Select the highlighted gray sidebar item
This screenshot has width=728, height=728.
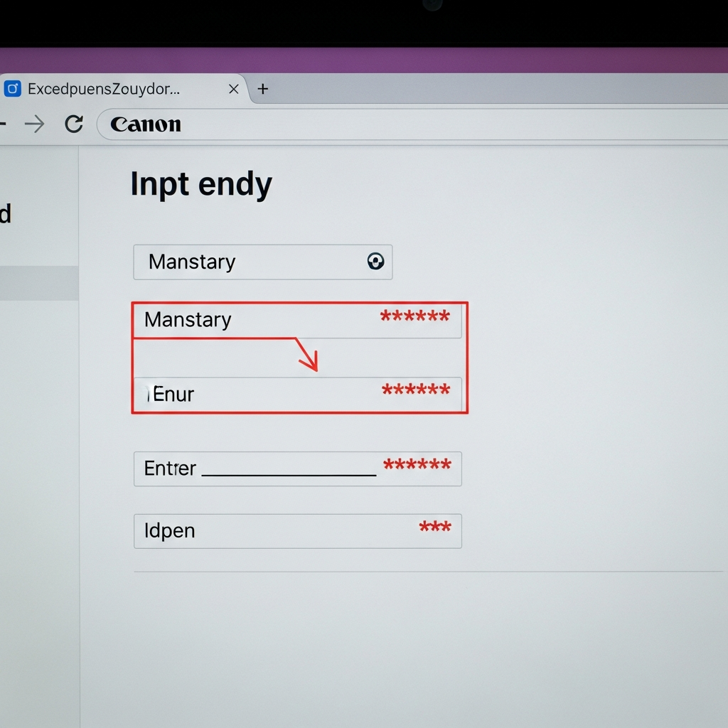(x=39, y=283)
